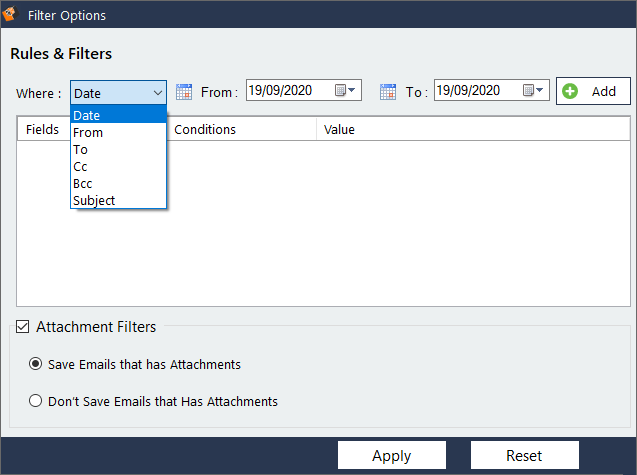Open the To date picker dropdown
The height and width of the screenshot is (475, 637).
point(534,91)
